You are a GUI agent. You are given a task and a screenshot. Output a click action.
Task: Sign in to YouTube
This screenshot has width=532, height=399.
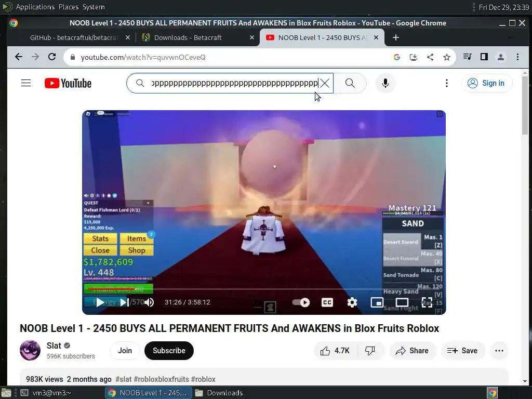pos(486,83)
